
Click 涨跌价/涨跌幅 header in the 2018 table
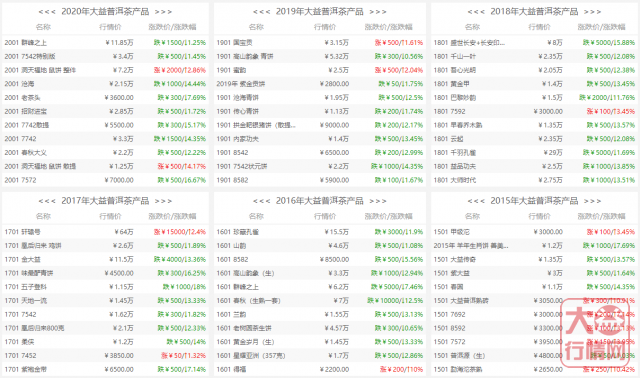(601, 27)
